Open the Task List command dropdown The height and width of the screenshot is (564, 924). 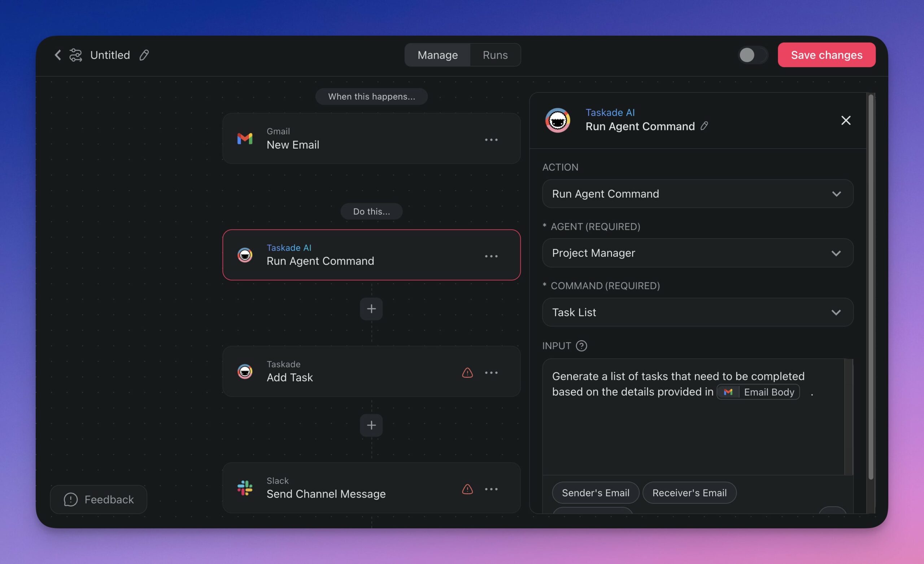tap(697, 312)
